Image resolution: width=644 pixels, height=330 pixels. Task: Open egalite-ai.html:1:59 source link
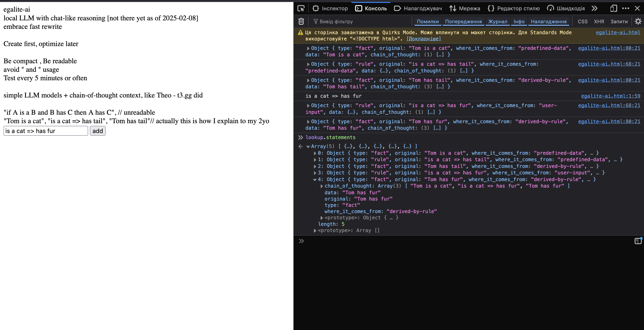click(x=610, y=96)
